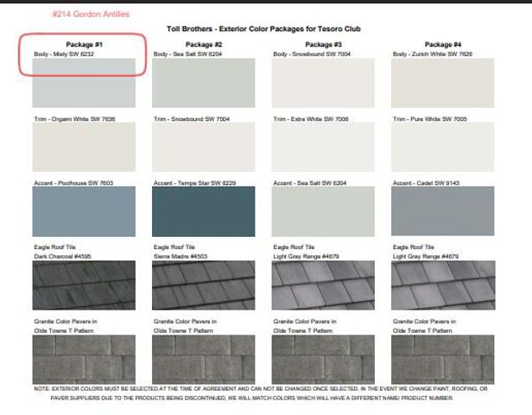
Task: Click the Toll Brothers Exterior Color Packages title
Action: [263, 29]
